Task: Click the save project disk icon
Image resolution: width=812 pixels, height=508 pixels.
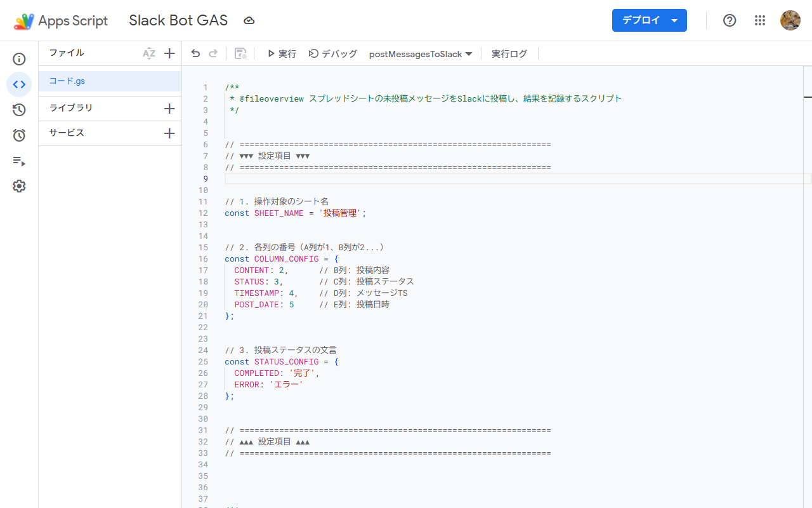Action: [x=240, y=54]
